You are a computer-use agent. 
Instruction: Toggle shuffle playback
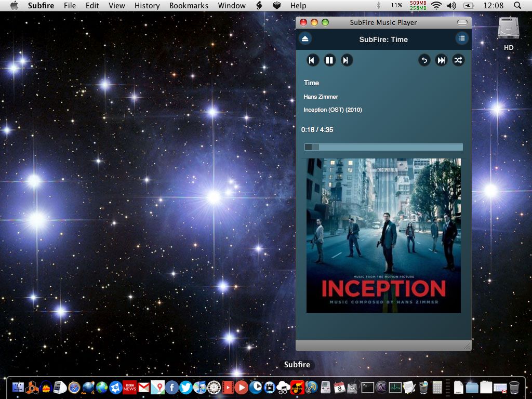(x=458, y=60)
